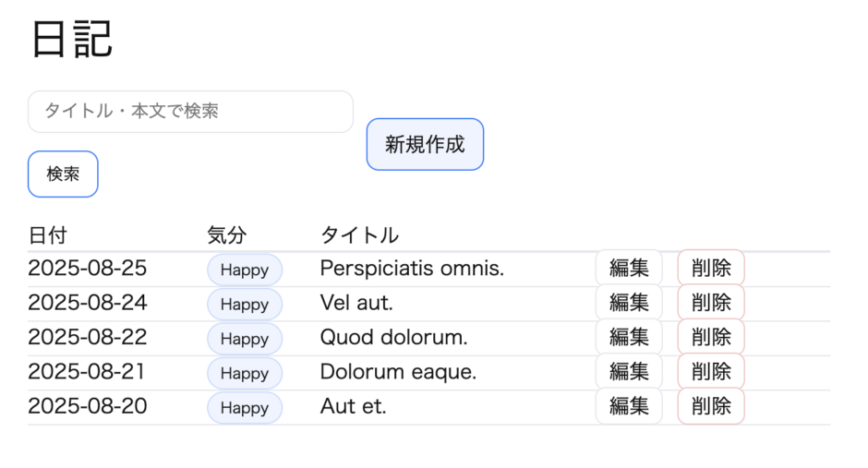Edit the Aut et. entry
The height and width of the screenshot is (468, 868).
click(629, 406)
